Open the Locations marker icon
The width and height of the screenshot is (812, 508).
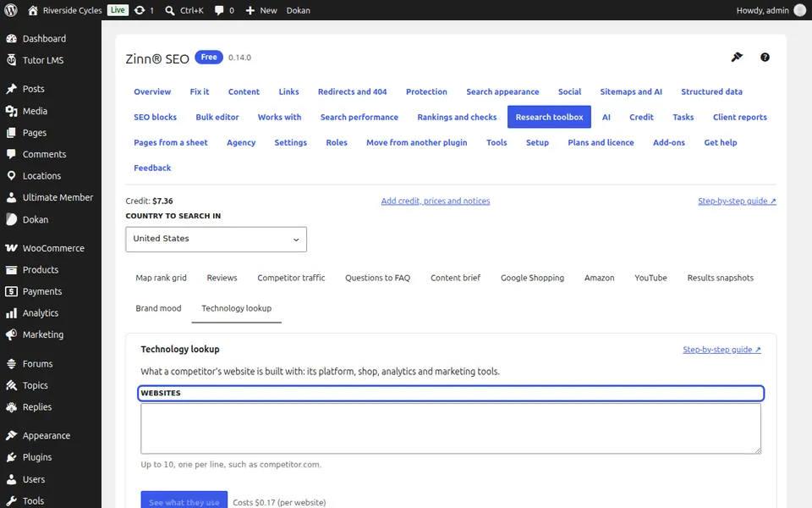point(11,176)
